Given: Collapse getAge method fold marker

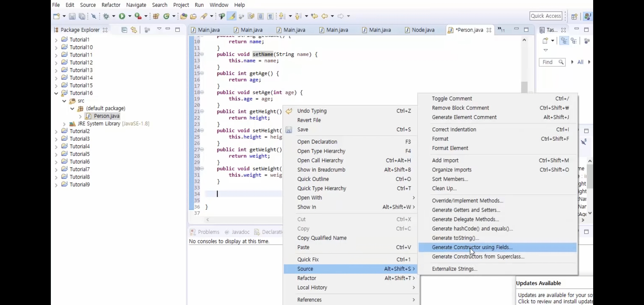Looking at the screenshot, I should click(x=202, y=73).
